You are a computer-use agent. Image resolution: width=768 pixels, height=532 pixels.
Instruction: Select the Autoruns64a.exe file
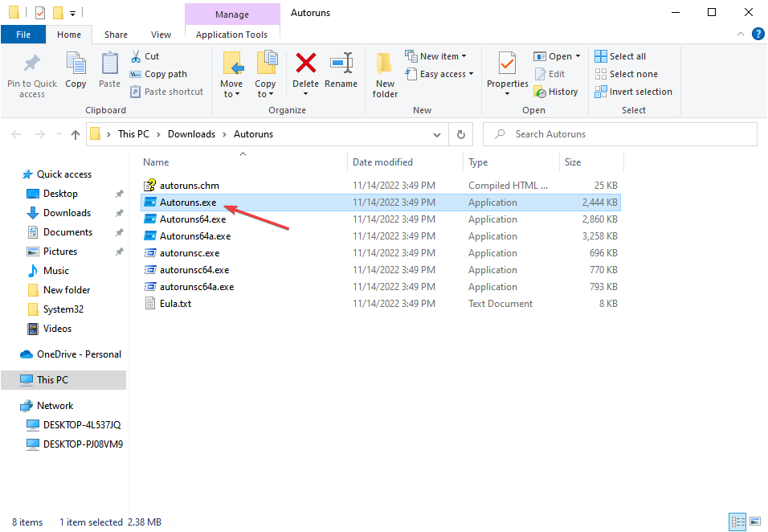381,236
